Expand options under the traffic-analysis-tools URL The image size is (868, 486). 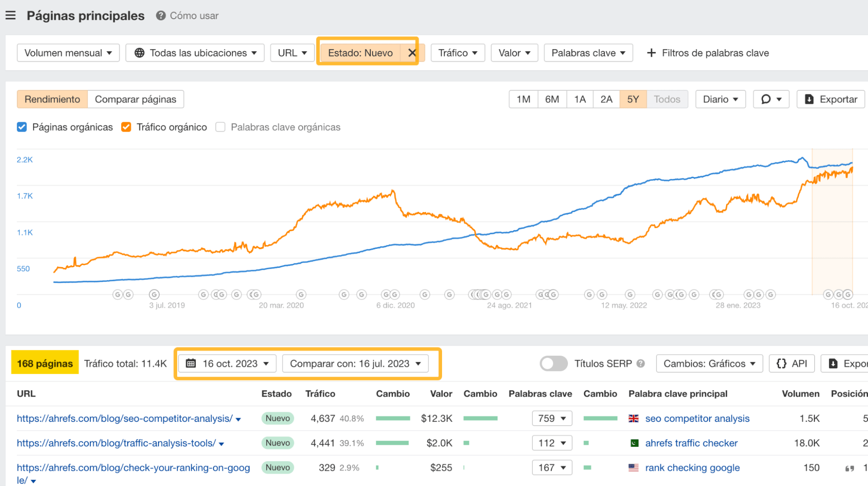click(221, 443)
